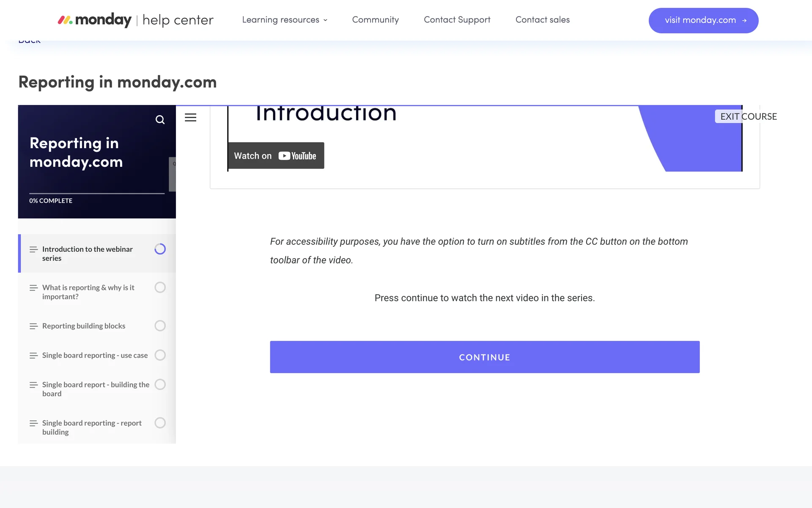812x508 pixels.
Task: Click Watch on YouTube overlay
Action: point(276,156)
